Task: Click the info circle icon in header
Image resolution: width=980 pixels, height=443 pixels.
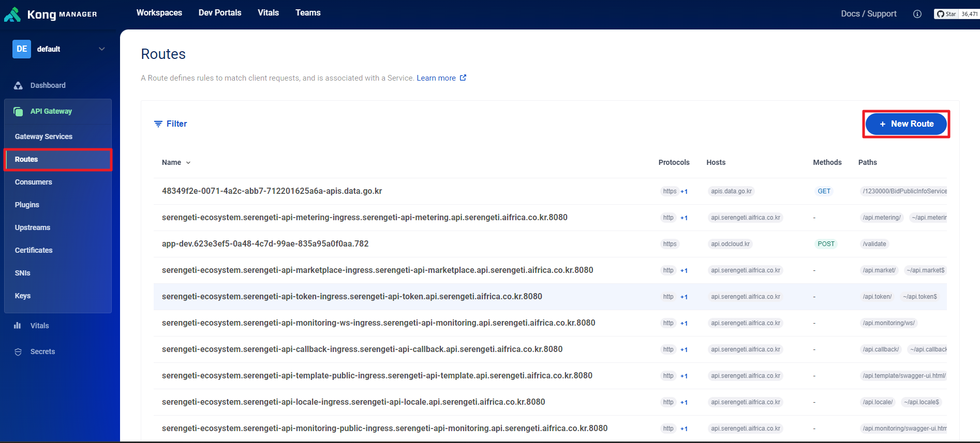Action: 917,14
